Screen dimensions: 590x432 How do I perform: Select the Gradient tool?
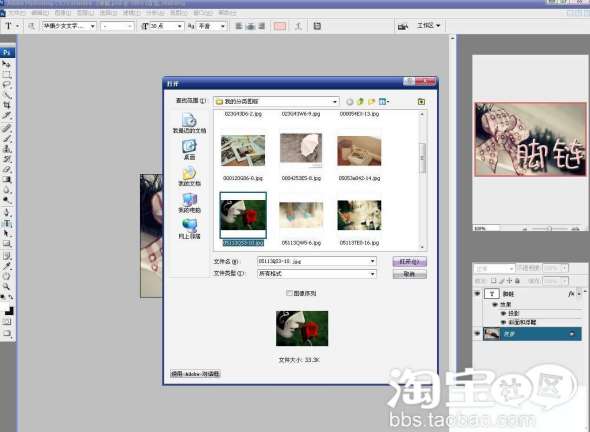click(6, 179)
